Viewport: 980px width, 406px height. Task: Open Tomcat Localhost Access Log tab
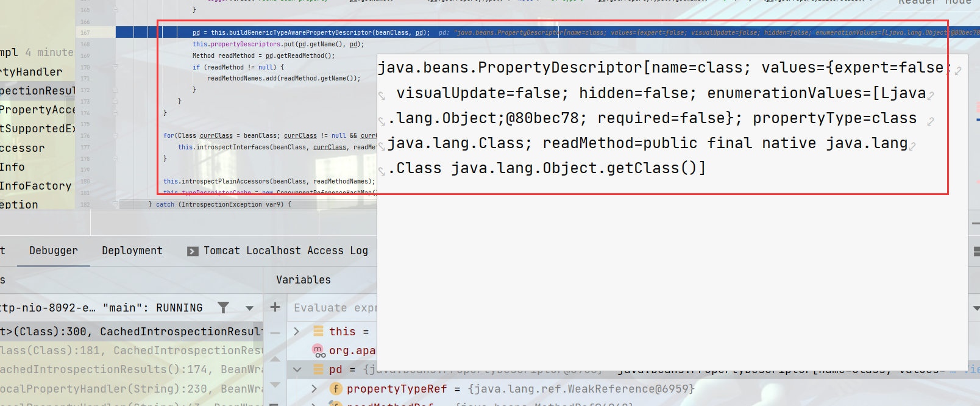point(285,251)
